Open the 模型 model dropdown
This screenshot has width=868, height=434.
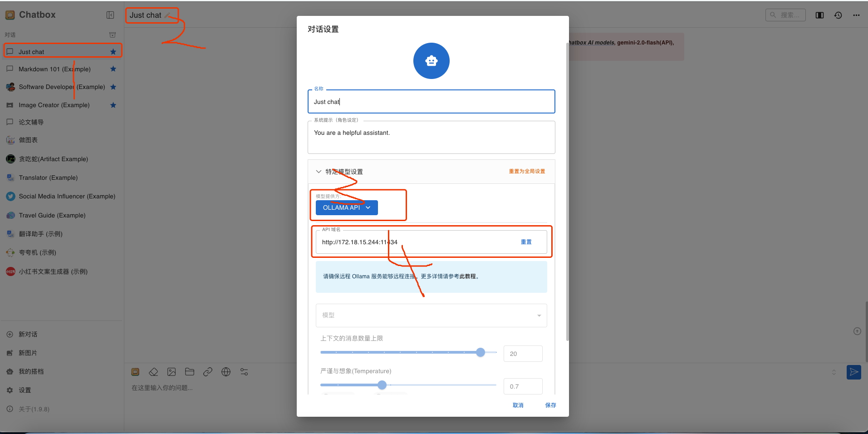click(432, 315)
